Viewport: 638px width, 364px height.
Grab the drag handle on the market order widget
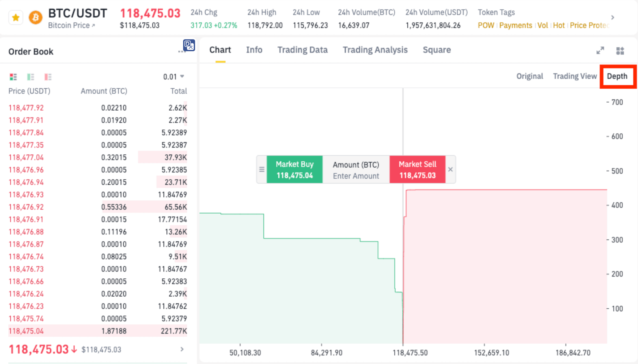pos(262,169)
